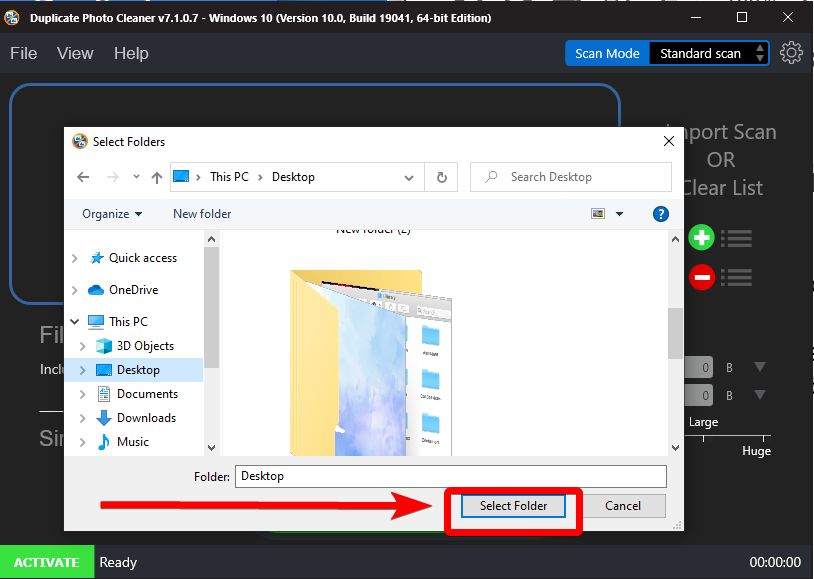814x579 pixels.
Task: Click the green ACTIVATE button
Action: coord(47,562)
